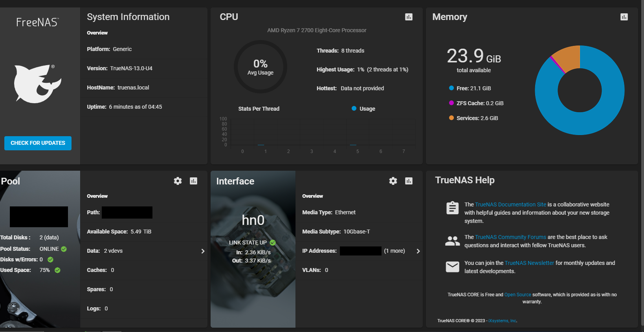The height and width of the screenshot is (332, 644).
Task: Click the FreeNAS wordmark
Action: (x=38, y=22)
